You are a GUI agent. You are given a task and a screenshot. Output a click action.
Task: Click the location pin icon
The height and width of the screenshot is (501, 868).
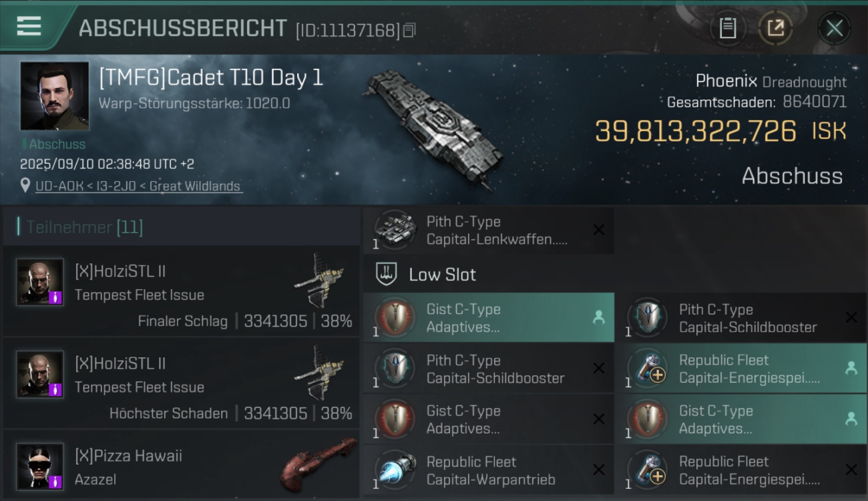pyautogui.click(x=25, y=186)
